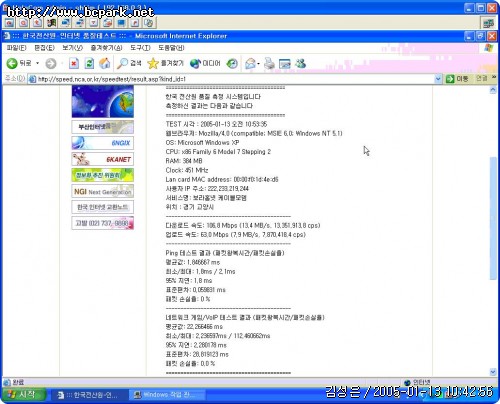Open the 뒤로 back history dropdown arrow
The image size is (500, 404).
tap(37, 63)
